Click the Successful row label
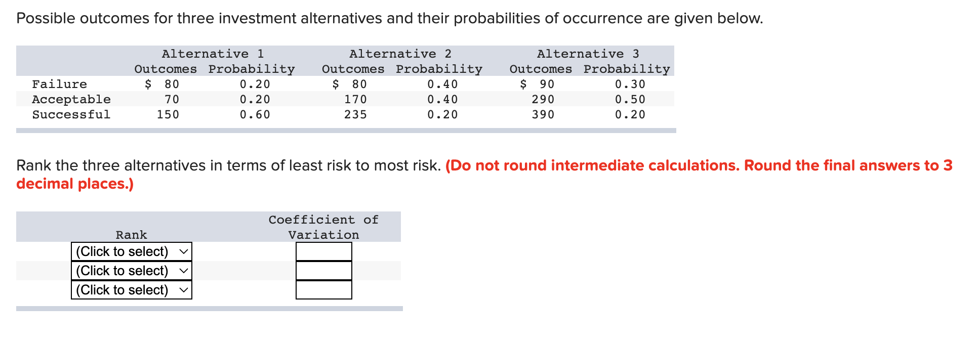This screenshot has height=343, width=980. 71,114
